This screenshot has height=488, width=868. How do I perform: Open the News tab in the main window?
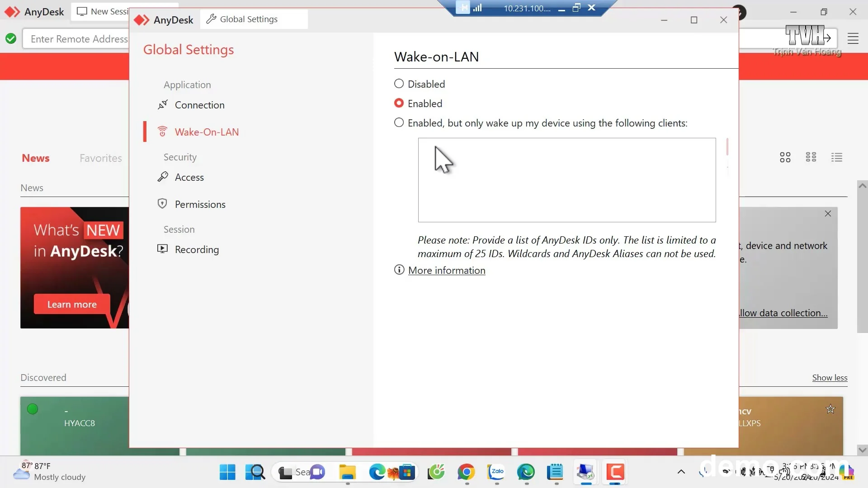(x=36, y=158)
